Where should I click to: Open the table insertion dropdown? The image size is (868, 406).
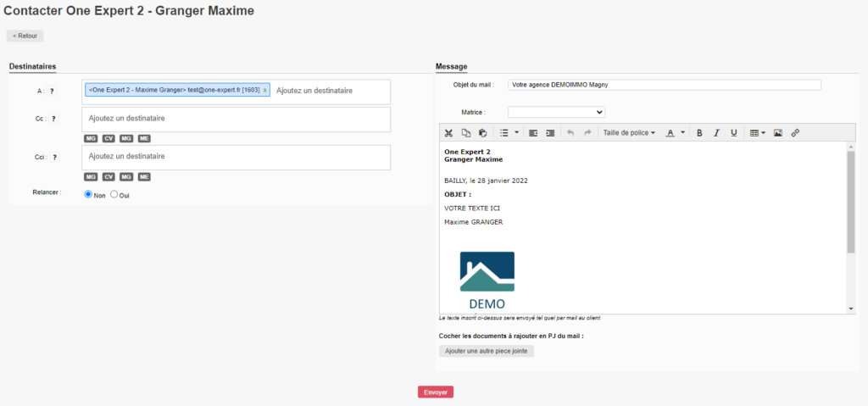click(x=758, y=133)
